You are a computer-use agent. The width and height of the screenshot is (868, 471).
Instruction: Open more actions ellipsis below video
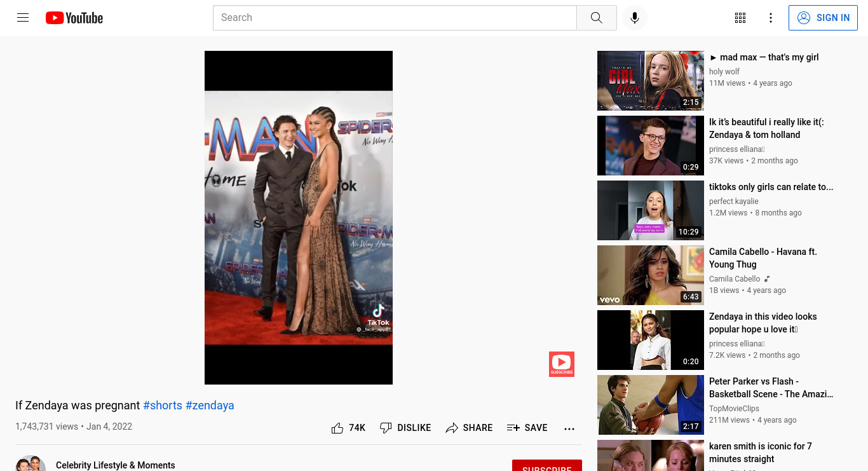click(569, 428)
